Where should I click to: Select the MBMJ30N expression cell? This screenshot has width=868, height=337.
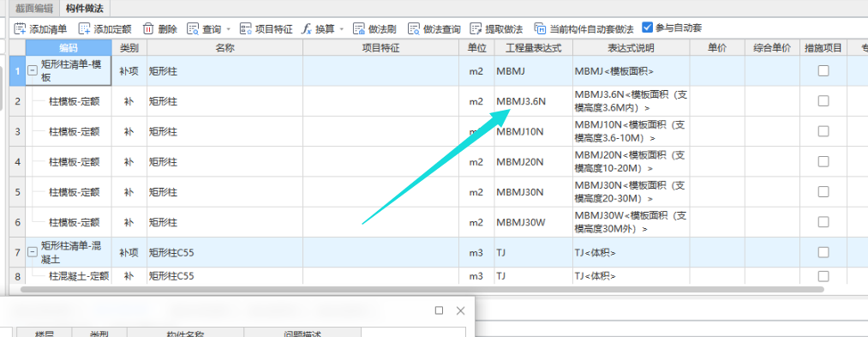[x=534, y=192]
